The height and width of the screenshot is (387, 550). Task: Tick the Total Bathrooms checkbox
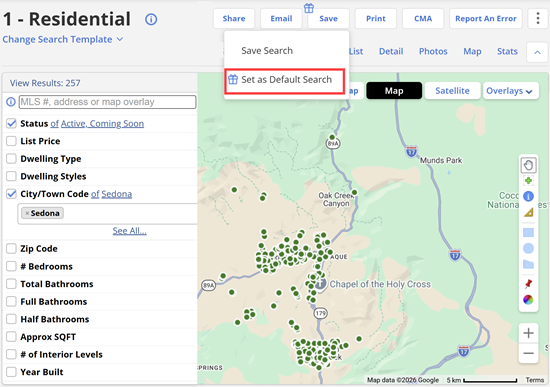[11, 284]
